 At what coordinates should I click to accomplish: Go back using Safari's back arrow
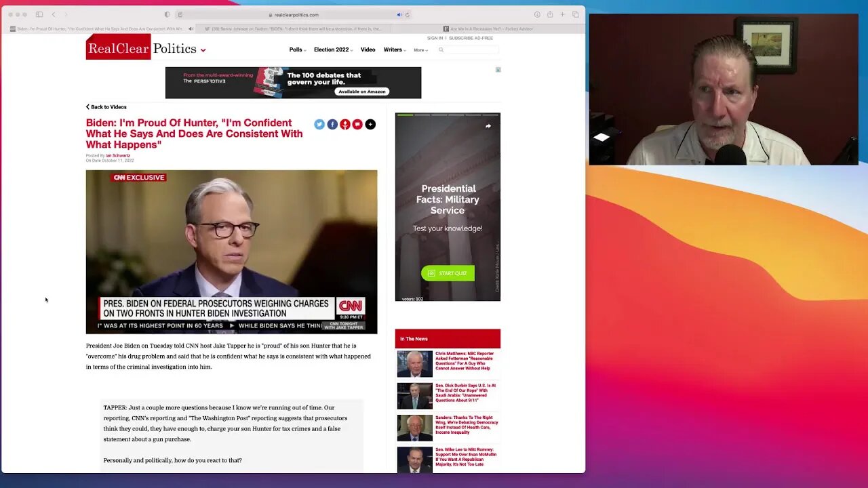click(54, 14)
